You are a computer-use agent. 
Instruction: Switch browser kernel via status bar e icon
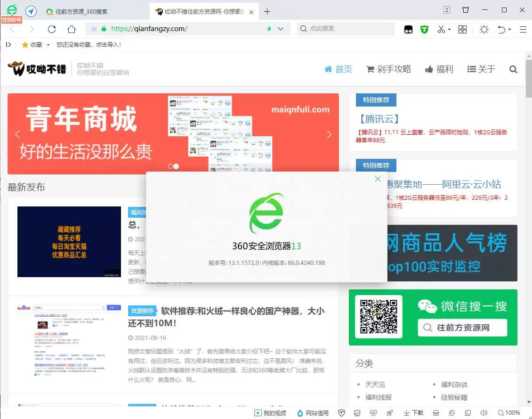click(x=452, y=413)
